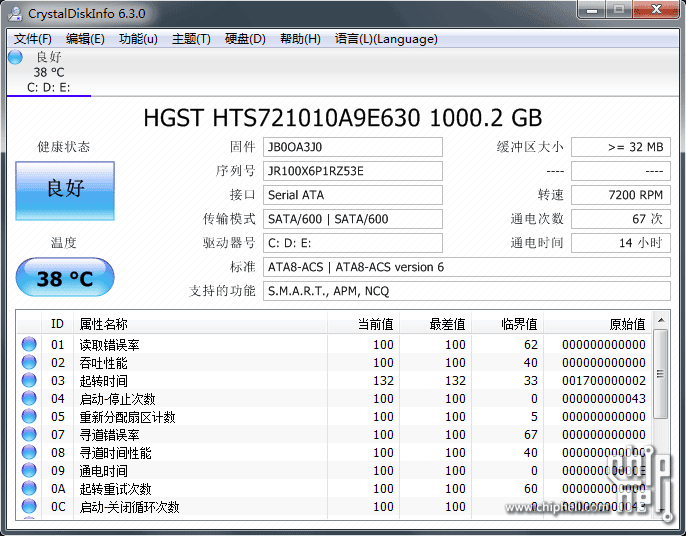Image resolution: width=686 pixels, height=536 pixels.
Task: Click the status orb for row 04 启动-停止次数
Action: pyautogui.click(x=29, y=398)
